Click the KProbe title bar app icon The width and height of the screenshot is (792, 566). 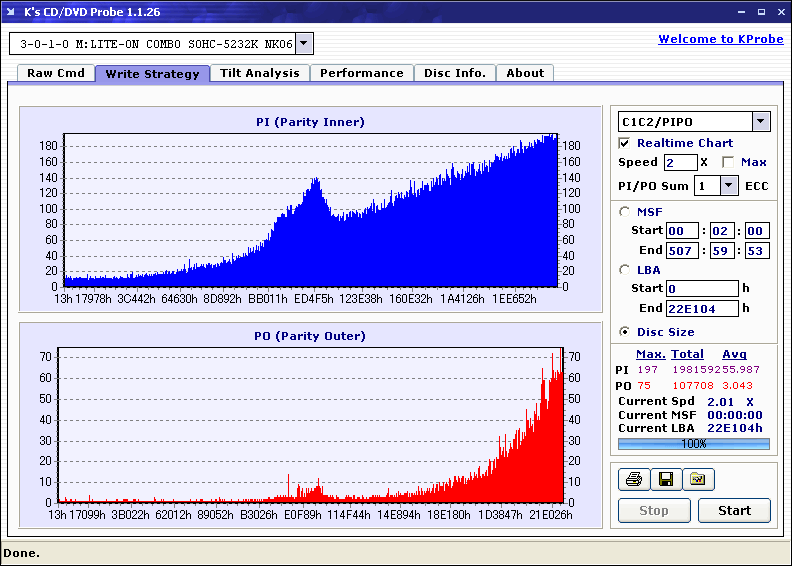click(11, 12)
